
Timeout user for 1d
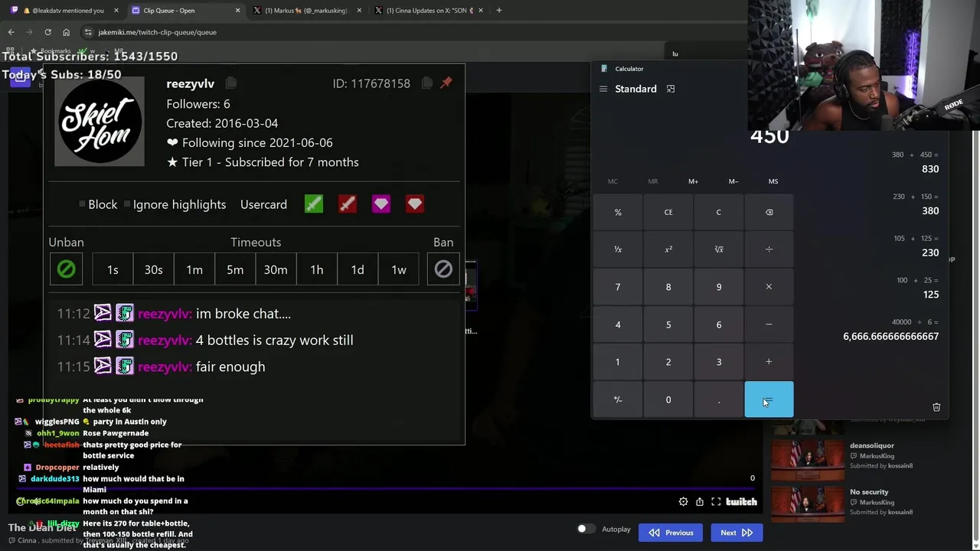(358, 269)
